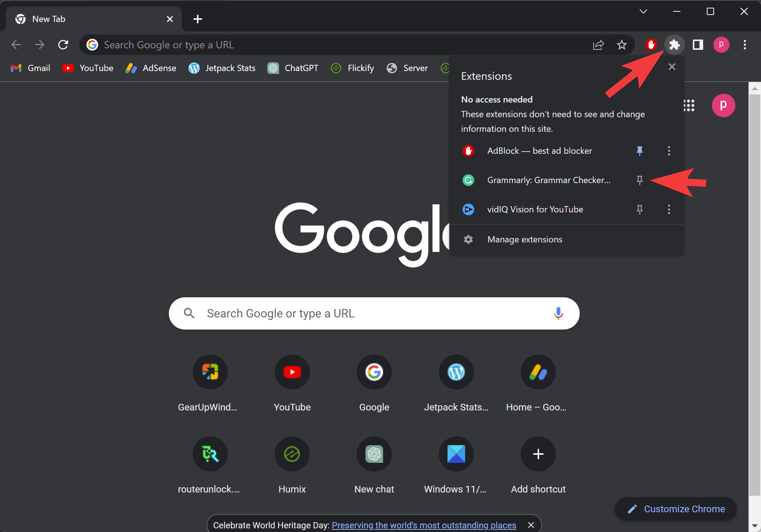This screenshot has width=761, height=532.
Task: Open the Jetpack Stats bookmark
Action: coord(222,68)
